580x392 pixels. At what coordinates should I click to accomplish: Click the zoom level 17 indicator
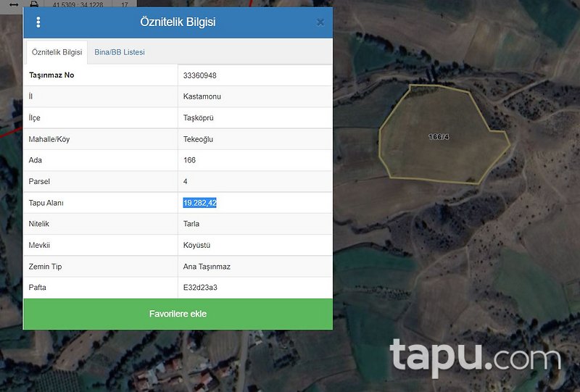pos(125,5)
